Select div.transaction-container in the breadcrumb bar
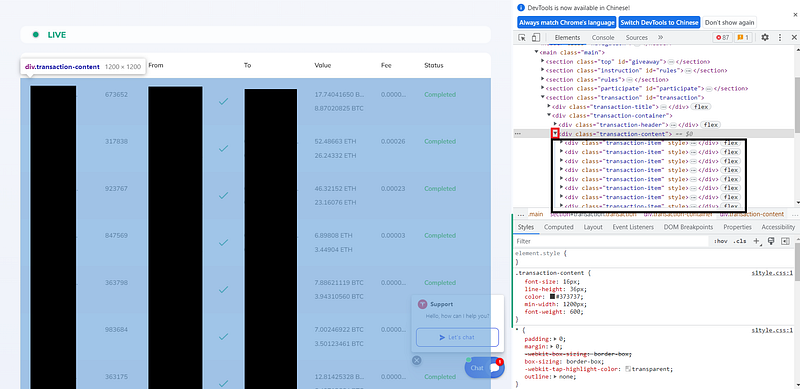The height and width of the screenshot is (389, 800). click(677, 214)
